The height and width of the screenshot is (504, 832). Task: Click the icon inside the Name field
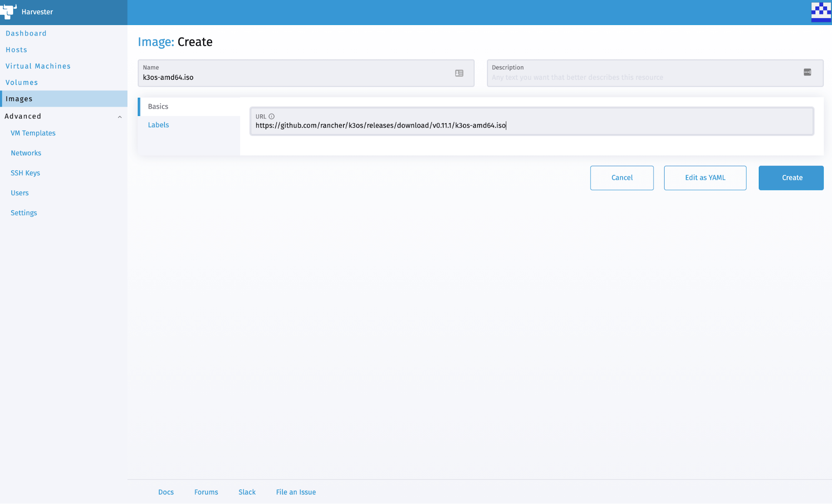(459, 73)
